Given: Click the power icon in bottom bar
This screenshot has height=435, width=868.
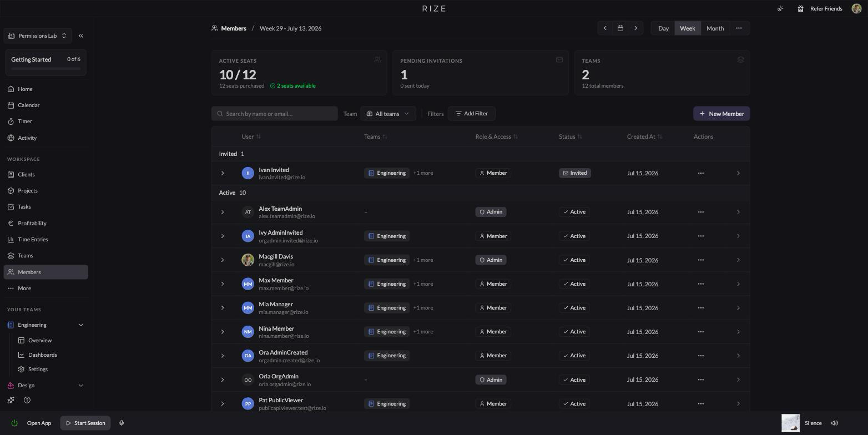Looking at the screenshot, I should [14, 423].
